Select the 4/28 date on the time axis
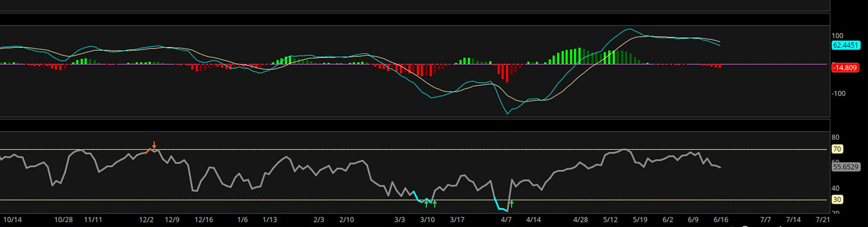The height and width of the screenshot is (227, 868). (x=580, y=220)
